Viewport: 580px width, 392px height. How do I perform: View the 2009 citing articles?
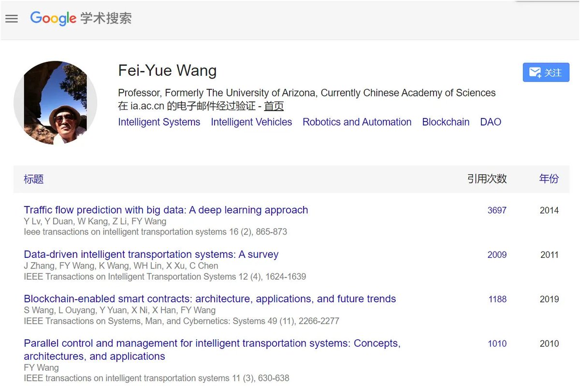pyautogui.click(x=497, y=255)
